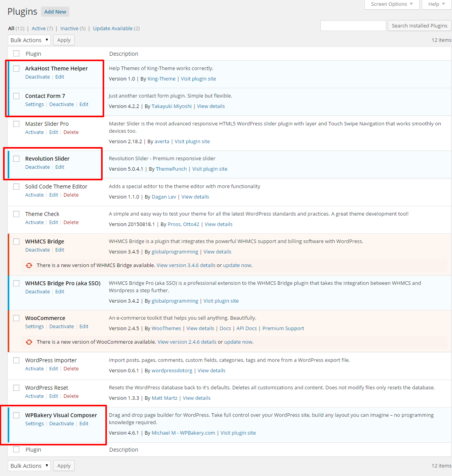Delete the Theme Check plugin
Image resolution: width=452 pixels, height=476 pixels.
(71, 223)
